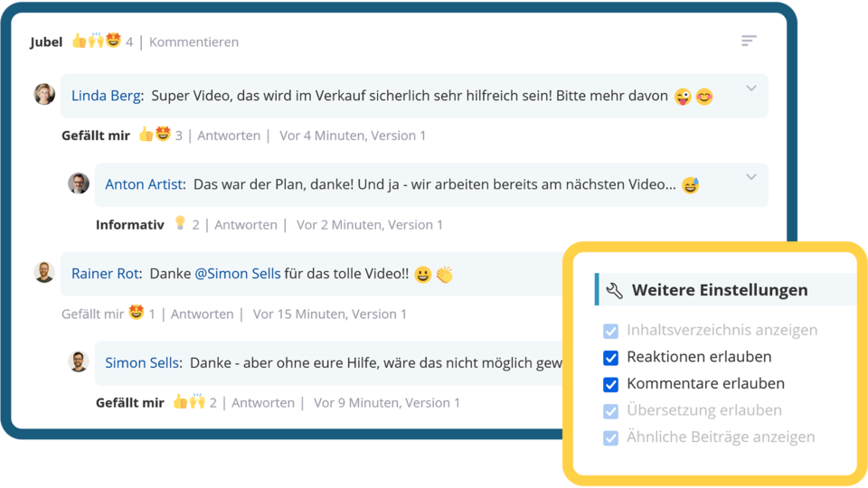Click 'Vor 9 Minuten, Version 1' timestamp
This screenshot has height=488, width=868.
[x=387, y=403]
